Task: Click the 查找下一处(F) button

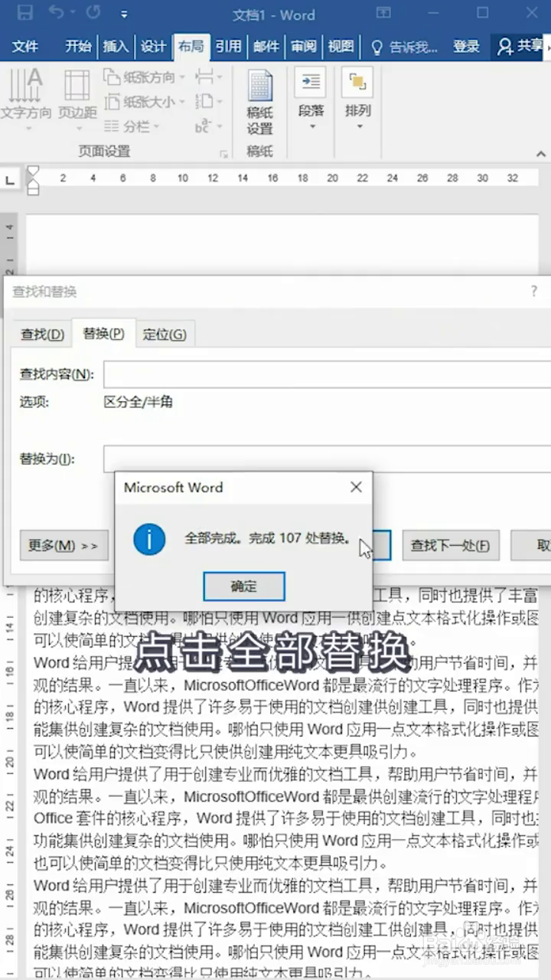Action: (451, 545)
